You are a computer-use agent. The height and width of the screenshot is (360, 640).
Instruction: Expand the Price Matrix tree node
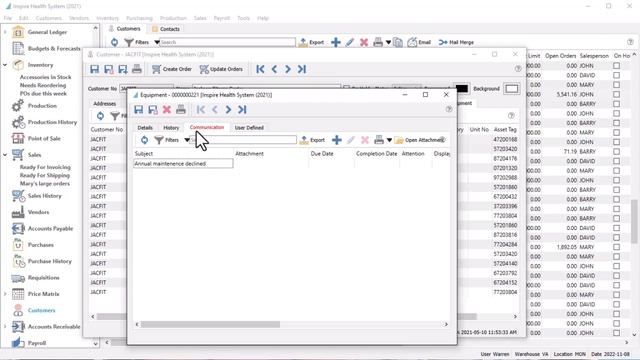[5, 294]
